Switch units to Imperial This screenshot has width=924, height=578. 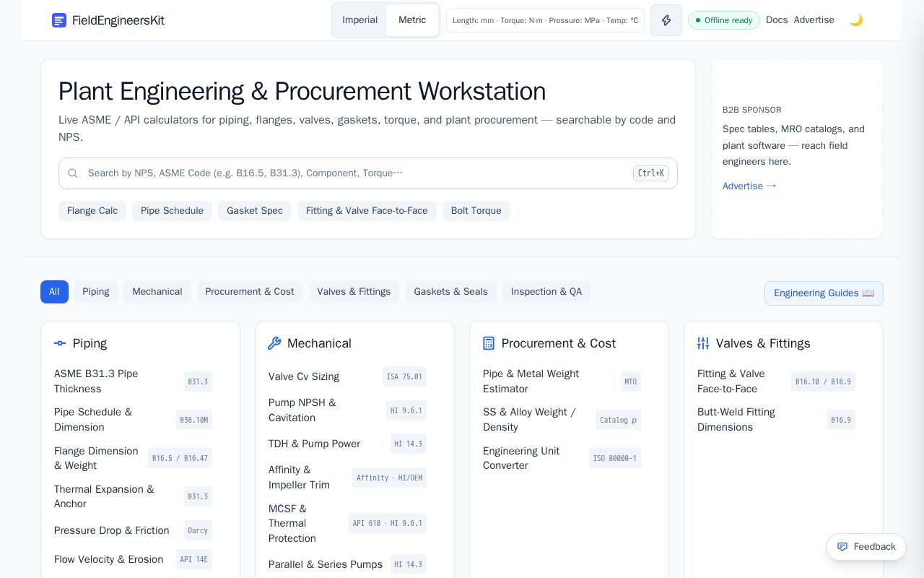(359, 20)
